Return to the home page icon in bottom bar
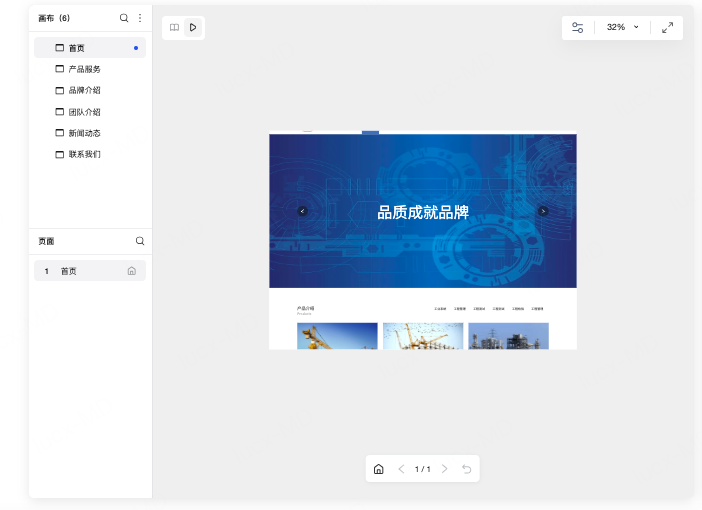Image resolution: width=702 pixels, height=510 pixels. (x=379, y=469)
